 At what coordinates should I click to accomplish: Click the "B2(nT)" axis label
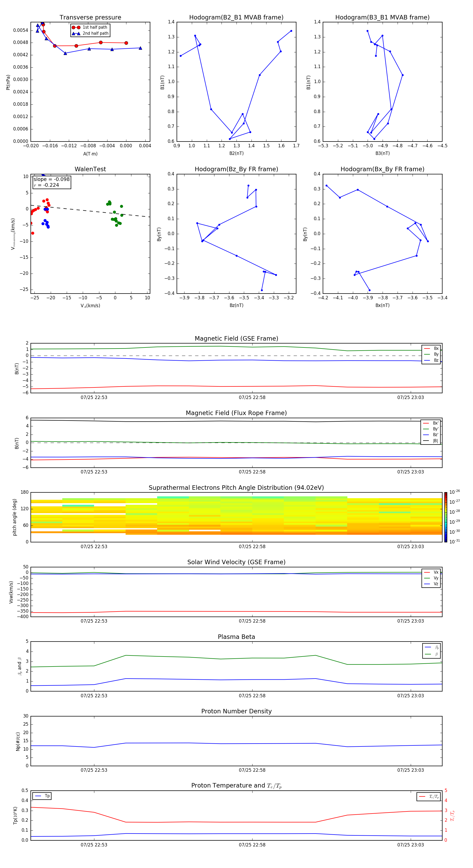point(236,153)
